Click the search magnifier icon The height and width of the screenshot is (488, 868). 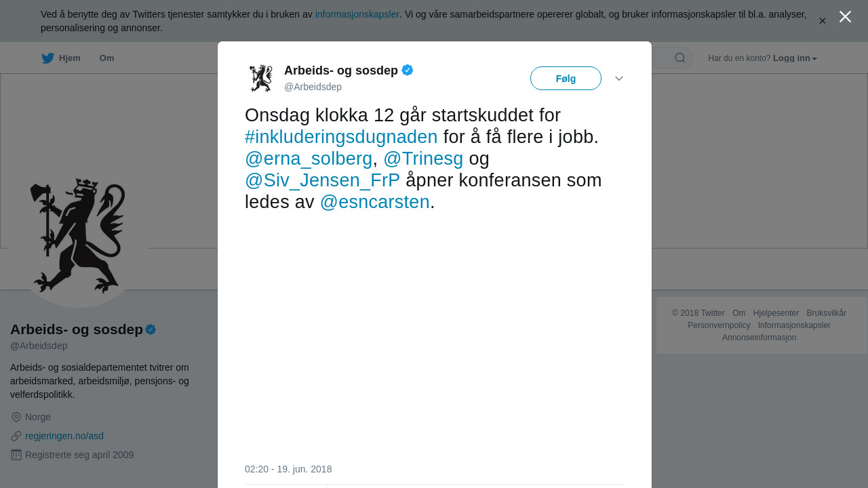pyautogui.click(x=680, y=58)
